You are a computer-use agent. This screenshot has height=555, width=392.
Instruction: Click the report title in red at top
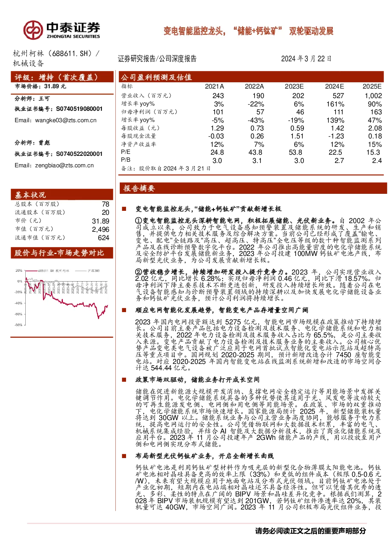pos(249,31)
